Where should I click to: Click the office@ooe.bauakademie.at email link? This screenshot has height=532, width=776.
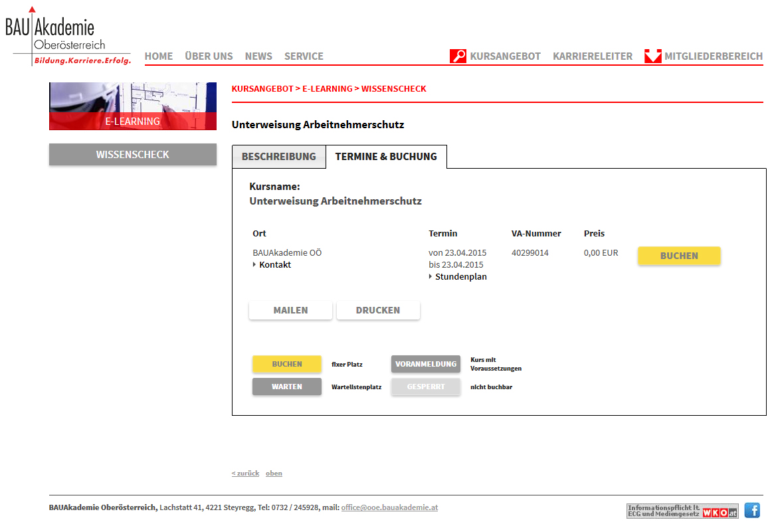coord(389,507)
